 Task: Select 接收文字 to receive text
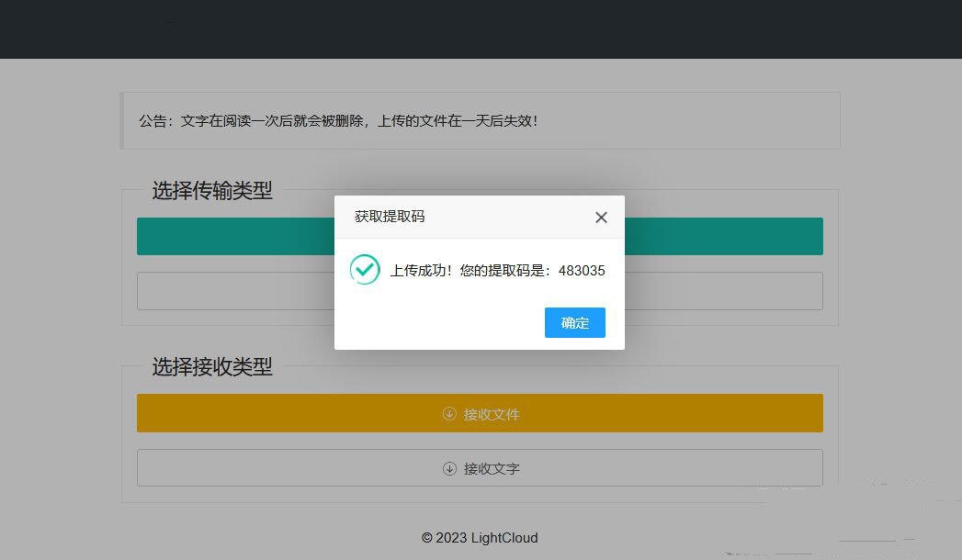click(x=480, y=468)
